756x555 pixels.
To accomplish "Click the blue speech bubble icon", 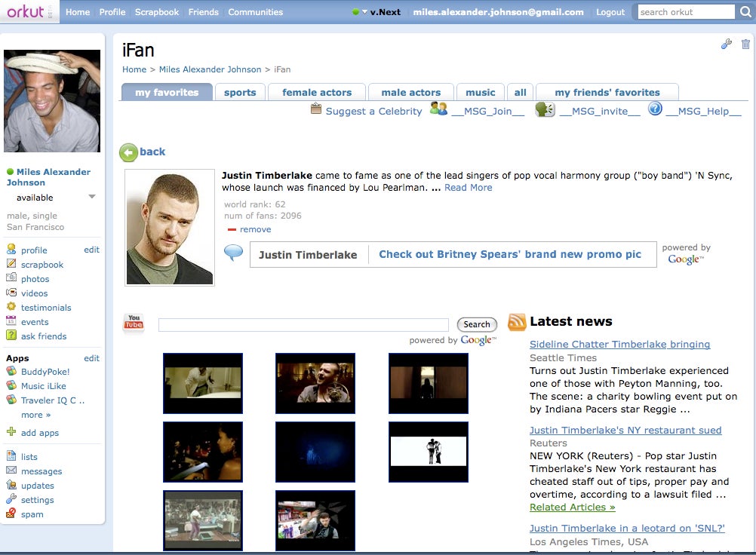I will pos(233,253).
